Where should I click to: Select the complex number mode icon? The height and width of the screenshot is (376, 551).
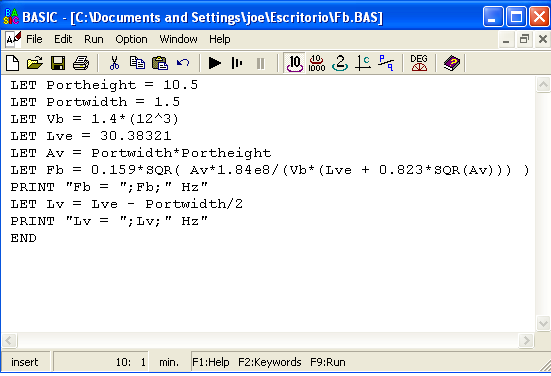[x=363, y=63]
